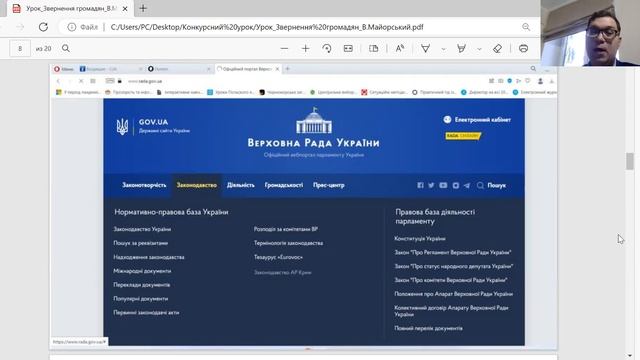This screenshot has height=360, width=640.
Task: Select the Draw pen tool
Action: [x=425, y=48]
